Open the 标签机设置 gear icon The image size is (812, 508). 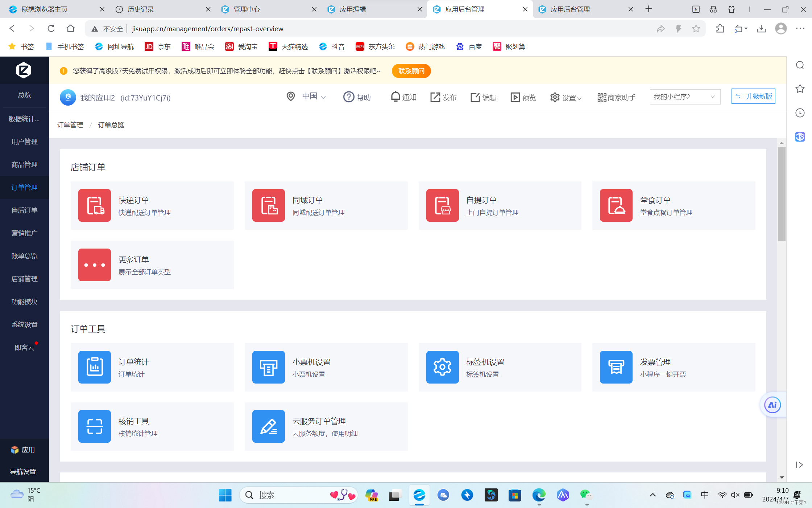click(x=442, y=367)
